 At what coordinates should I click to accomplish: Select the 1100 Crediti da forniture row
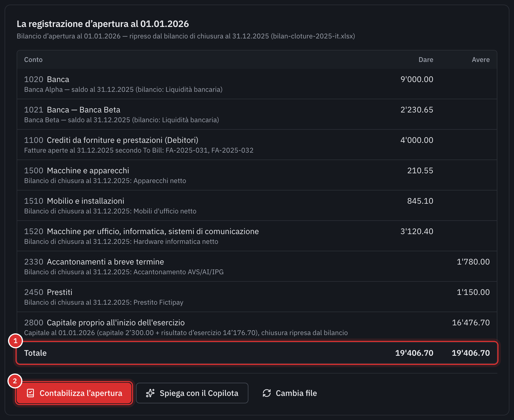click(x=257, y=145)
